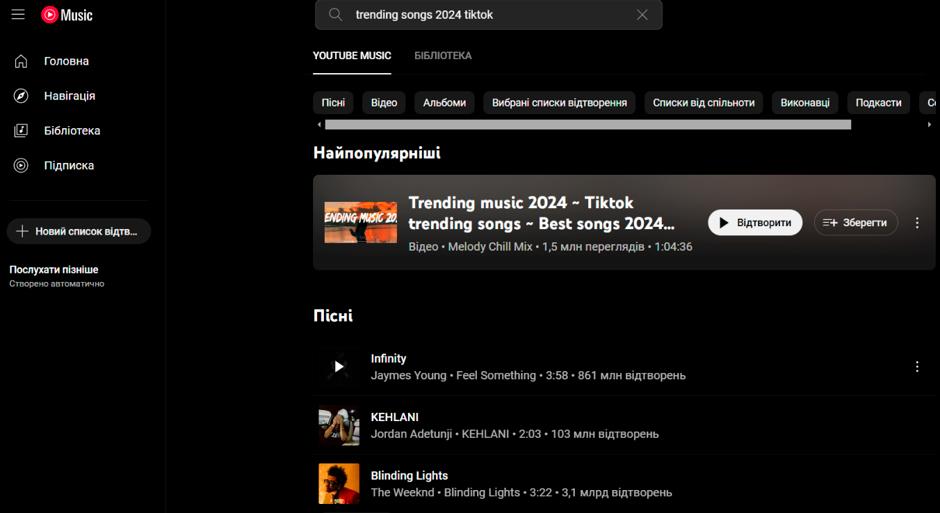
Task: Clear the search query with X
Action: pyautogui.click(x=642, y=15)
